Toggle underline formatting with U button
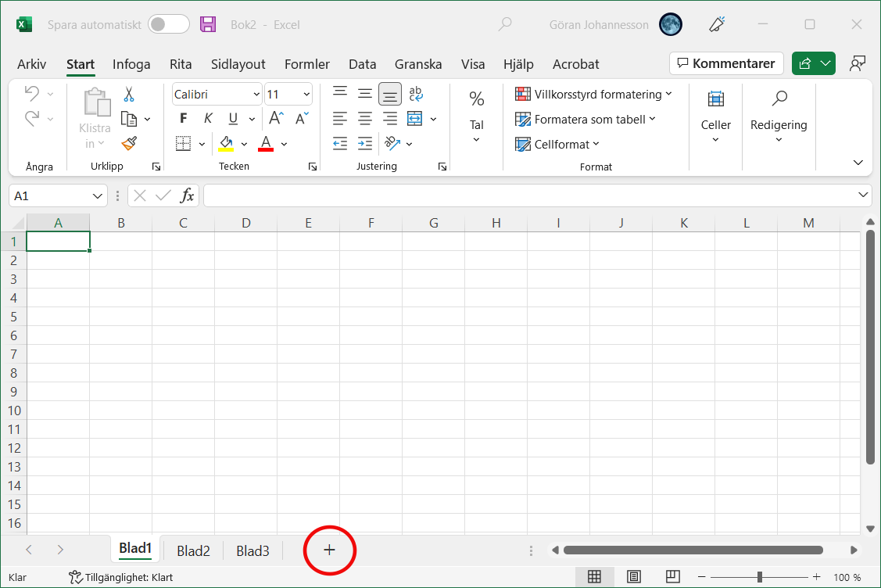881x588 pixels. (233, 119)
